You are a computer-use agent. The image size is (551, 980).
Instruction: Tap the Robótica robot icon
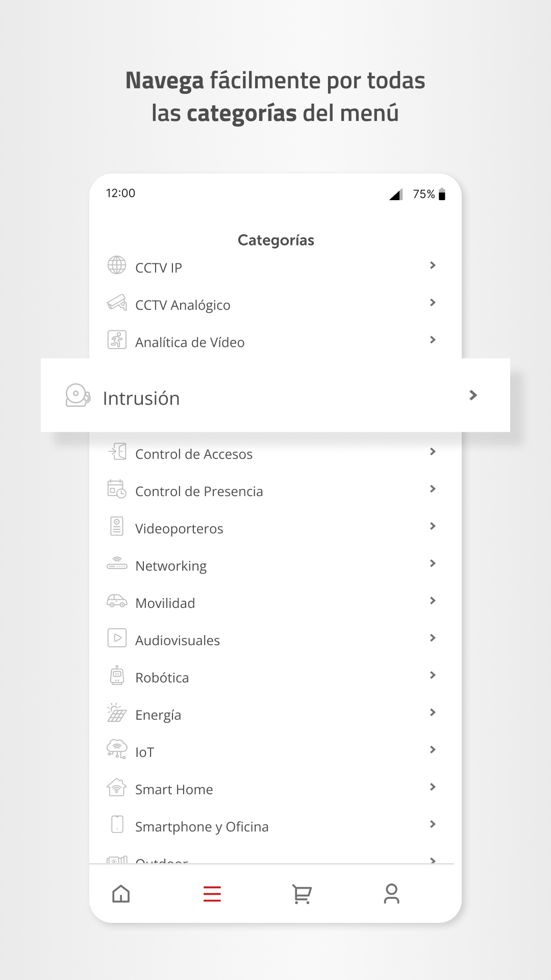[x=117, y=675]
